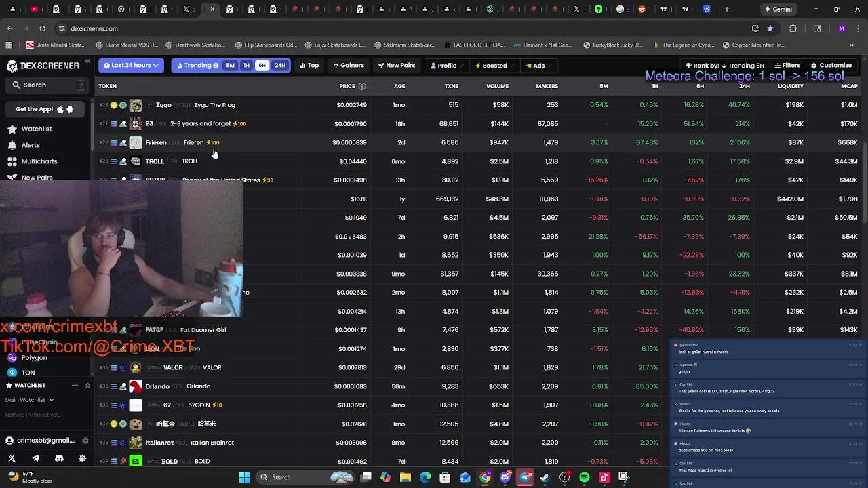This screenshot has height=488, width=868.
Task: Open the Filters panel
Action: (787, 66)
